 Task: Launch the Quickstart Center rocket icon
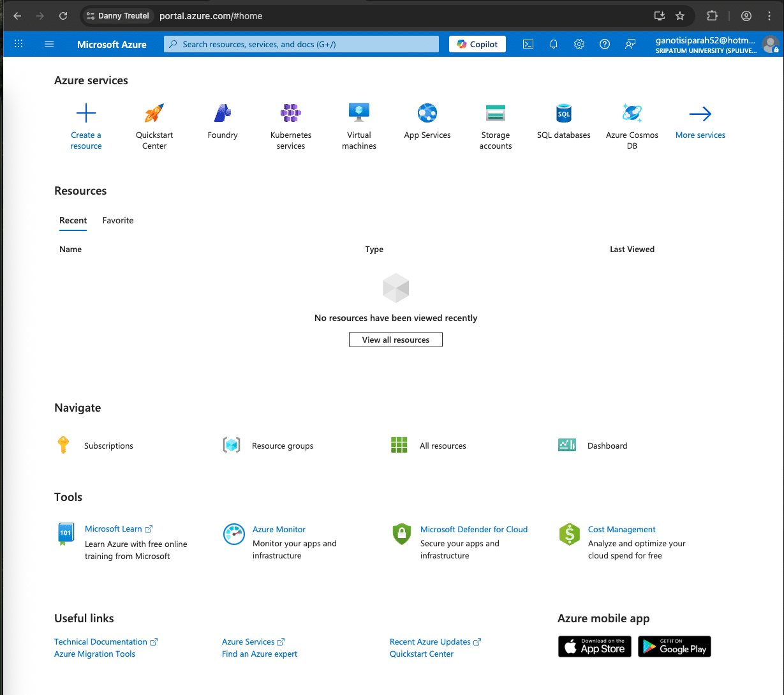coord(154,114)
